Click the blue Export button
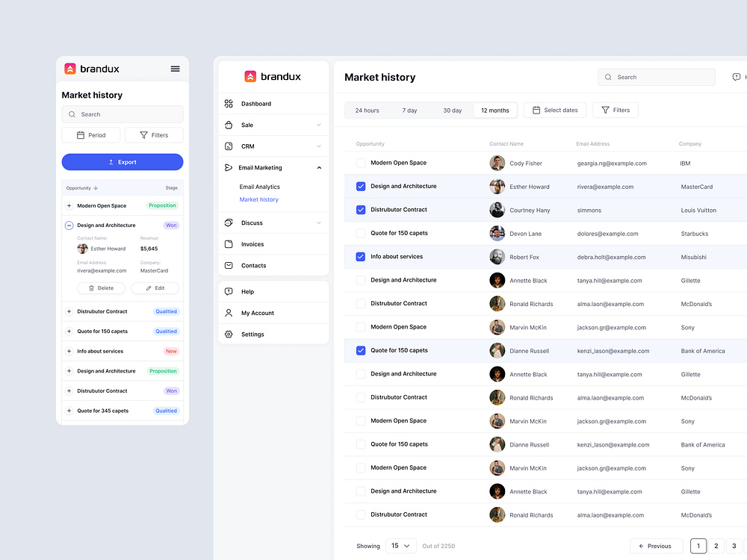 point(123,161)
